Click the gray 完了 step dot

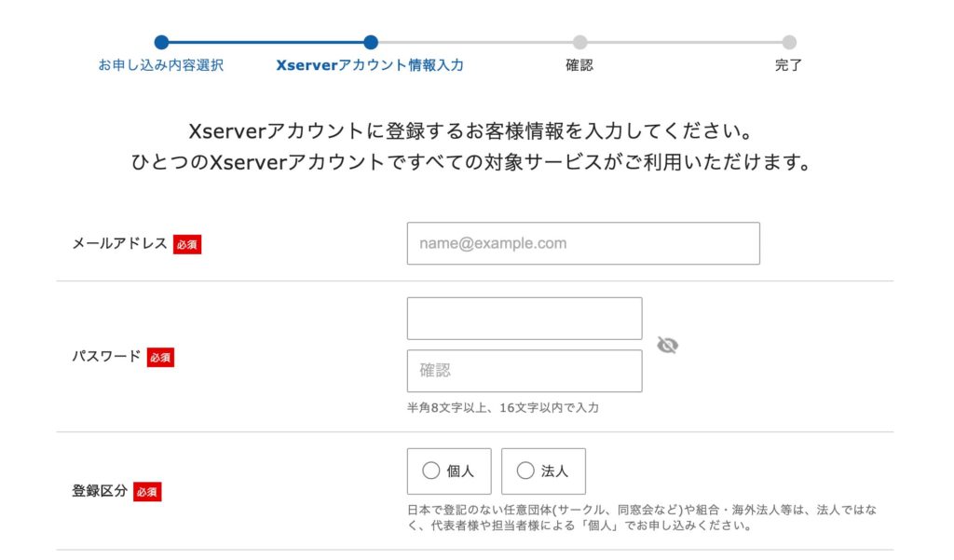(x=789, y=42)
